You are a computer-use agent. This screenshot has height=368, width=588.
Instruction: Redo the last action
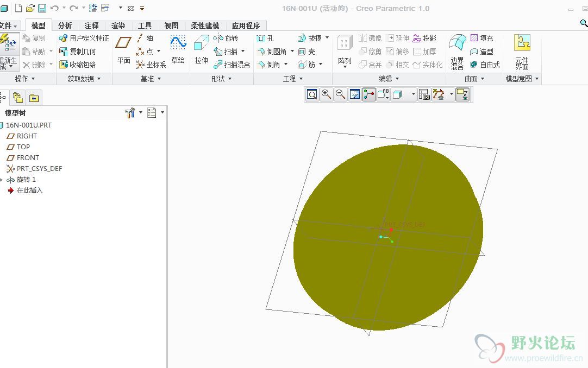(x=74, y=8)
